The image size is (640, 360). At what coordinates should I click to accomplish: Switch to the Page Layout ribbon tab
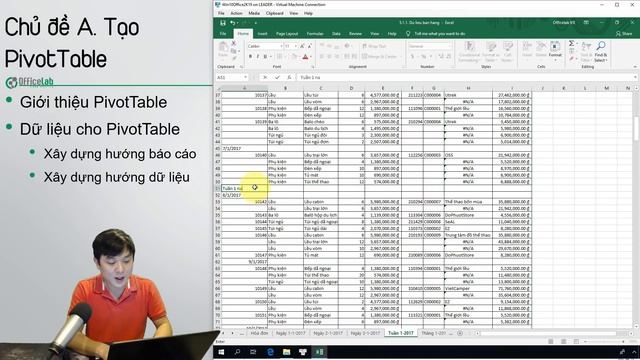click(x=287, y=34)
